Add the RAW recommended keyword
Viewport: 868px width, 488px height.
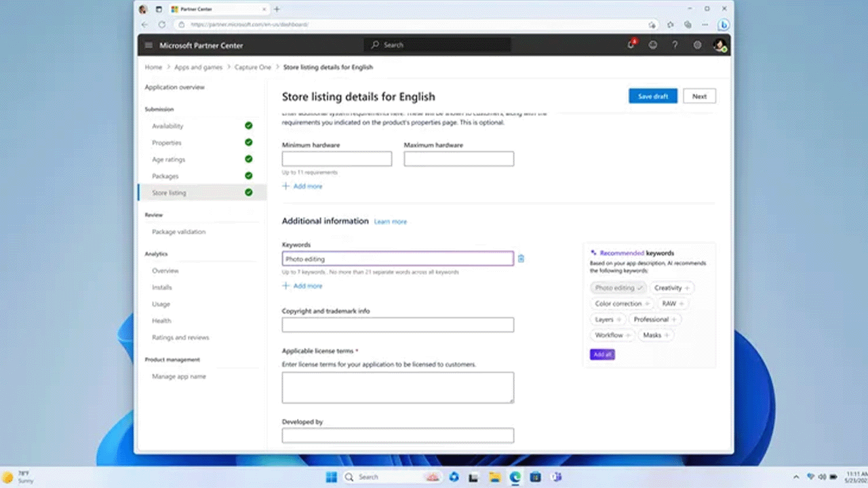pos(673,304)
